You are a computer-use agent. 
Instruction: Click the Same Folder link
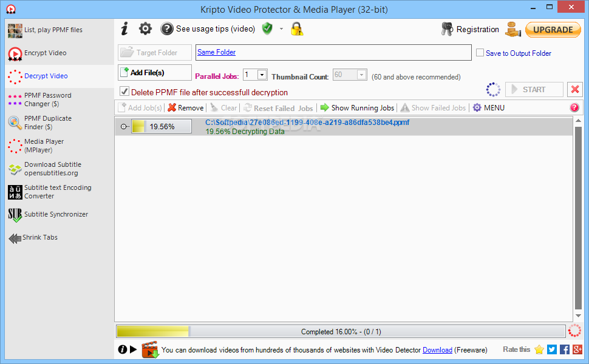click(x=216, y=52)
